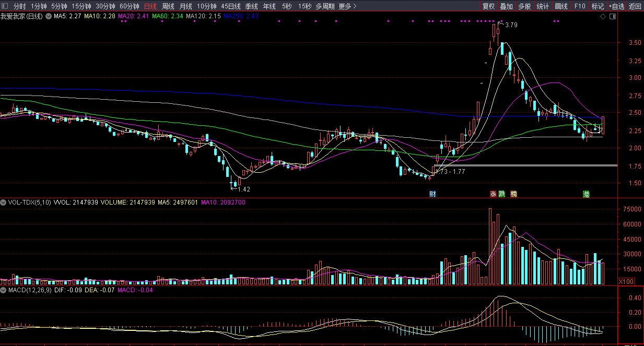644x346 pixels.
Task: Click the 港 event marker under the chart
Action: (x=586, y=194)
